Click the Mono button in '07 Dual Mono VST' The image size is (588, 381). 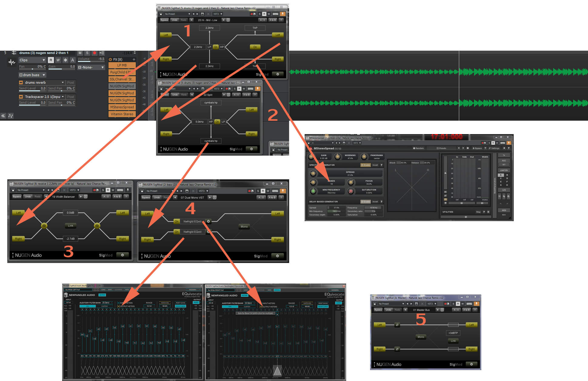[x=244, y=227]
